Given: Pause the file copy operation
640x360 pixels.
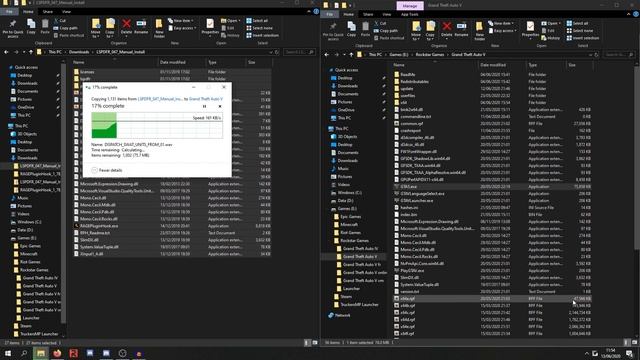Looking at the screenshot, I should [x=204, y=106].
